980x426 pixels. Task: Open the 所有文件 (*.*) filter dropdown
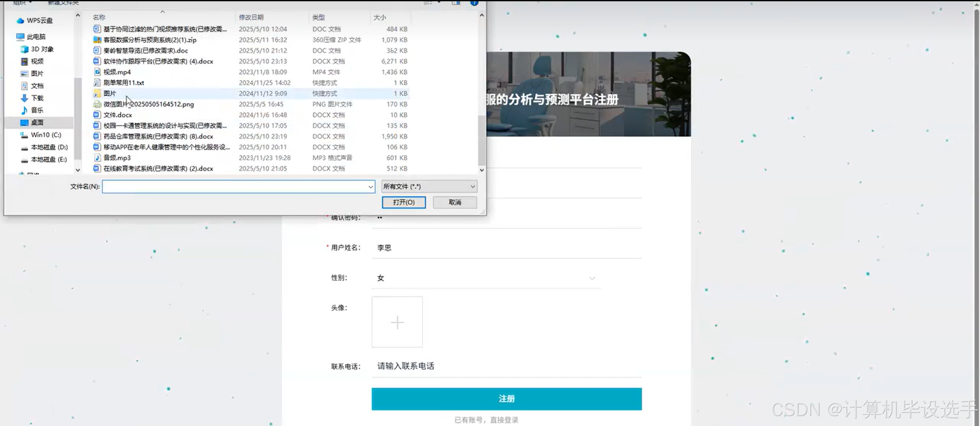coord(429,186)
